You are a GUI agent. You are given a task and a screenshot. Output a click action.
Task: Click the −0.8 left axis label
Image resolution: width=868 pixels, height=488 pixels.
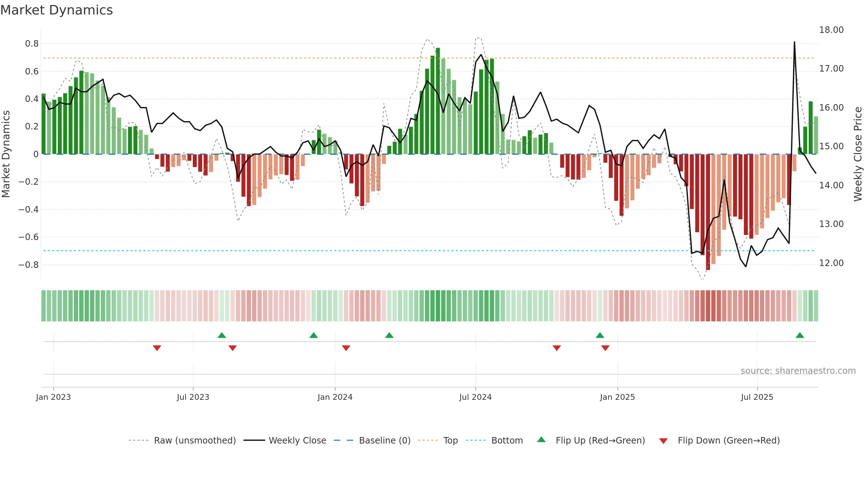pos(28,265)
